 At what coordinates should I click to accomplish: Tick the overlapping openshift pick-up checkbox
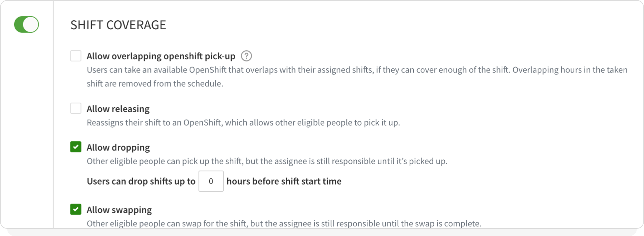[75, 56]
